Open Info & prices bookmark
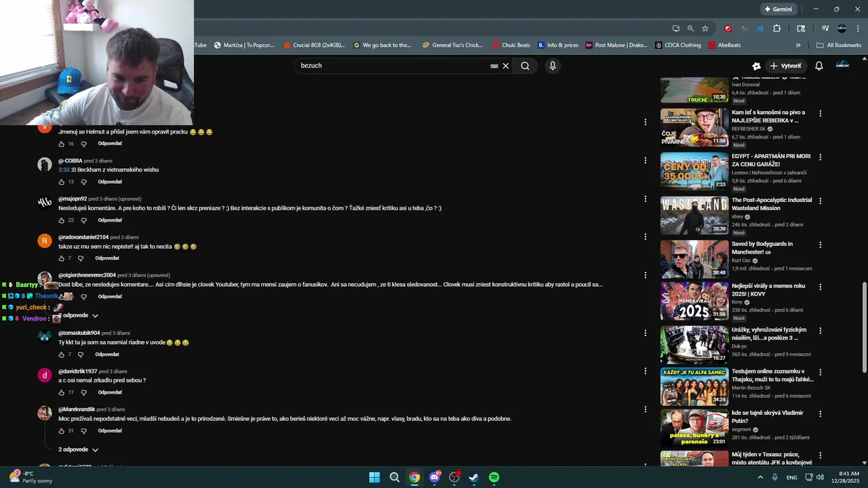 (558, 45)
